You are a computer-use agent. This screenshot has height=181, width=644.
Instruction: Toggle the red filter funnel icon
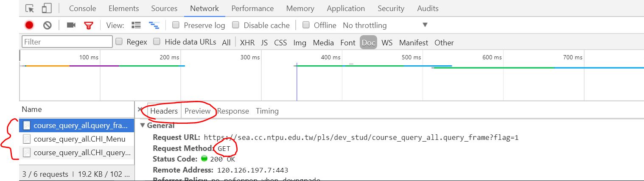click(88, 25)
